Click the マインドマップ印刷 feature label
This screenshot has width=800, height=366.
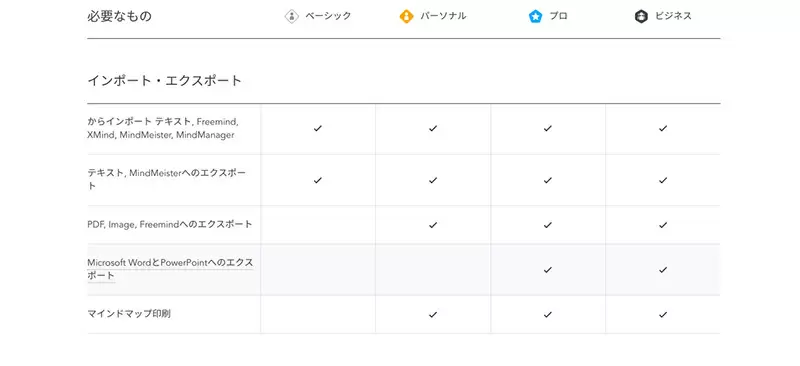tap(129, 314)
